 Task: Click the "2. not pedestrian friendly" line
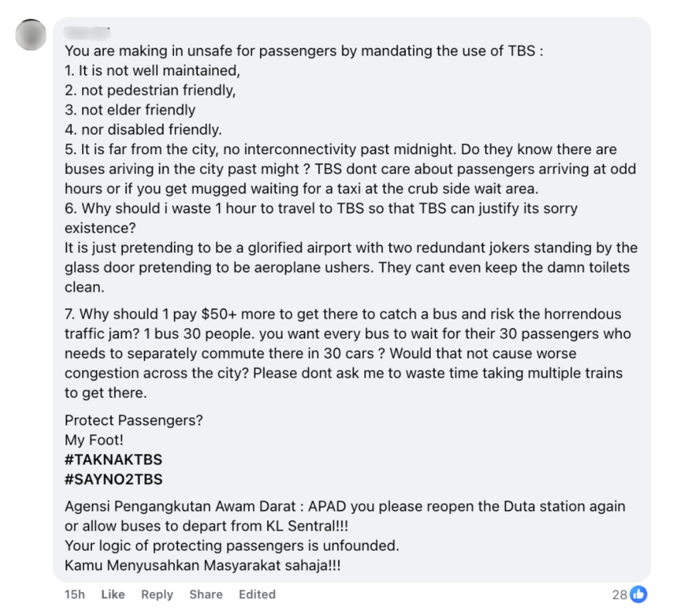click(150, 90)
